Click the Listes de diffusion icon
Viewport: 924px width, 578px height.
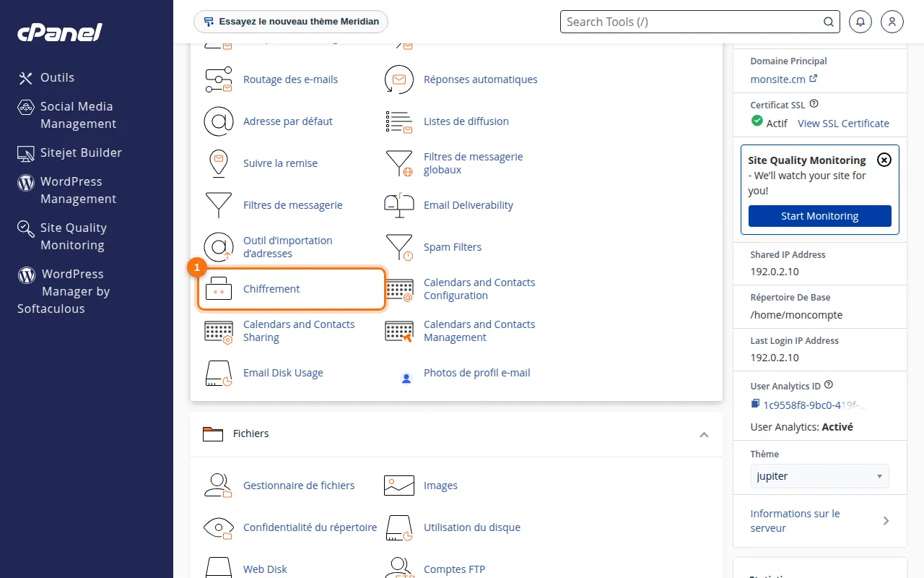(399, 121)
